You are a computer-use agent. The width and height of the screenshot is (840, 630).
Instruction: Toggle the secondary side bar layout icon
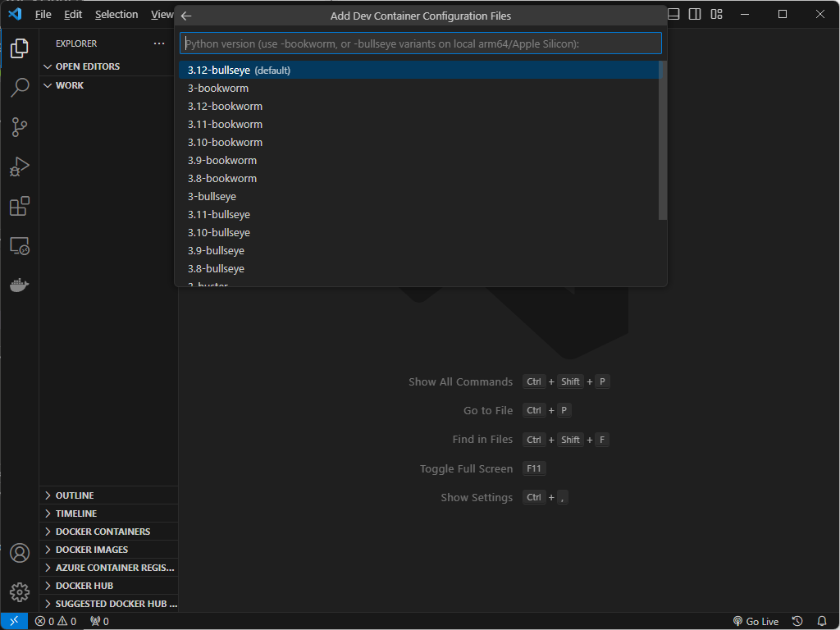click(x=695, y=14)
